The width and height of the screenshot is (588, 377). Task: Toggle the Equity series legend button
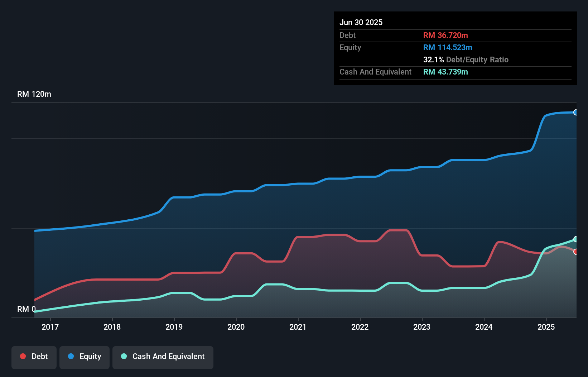click(85, 357)
